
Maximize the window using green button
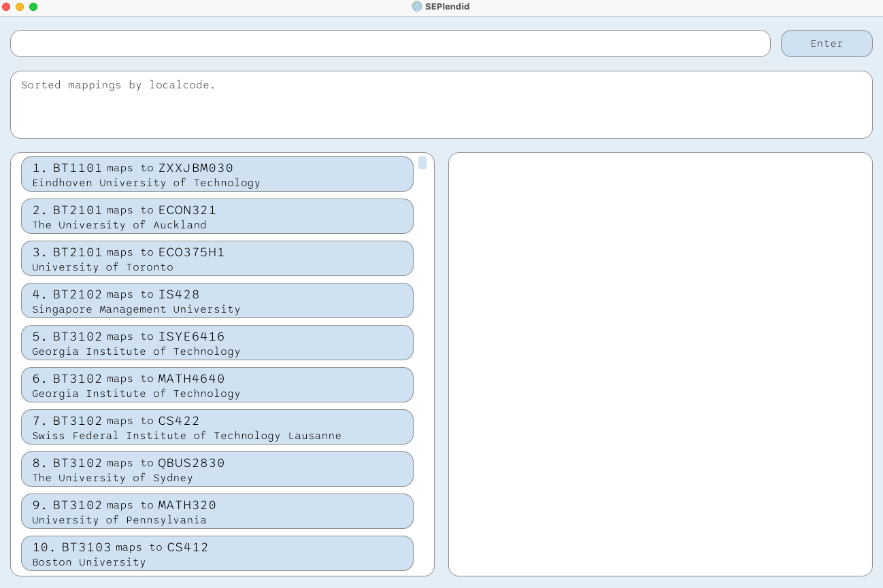33,7
